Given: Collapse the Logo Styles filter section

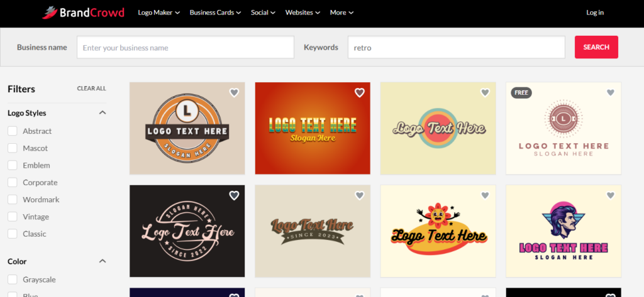Looking at the screenshot, I should (103, 113).
